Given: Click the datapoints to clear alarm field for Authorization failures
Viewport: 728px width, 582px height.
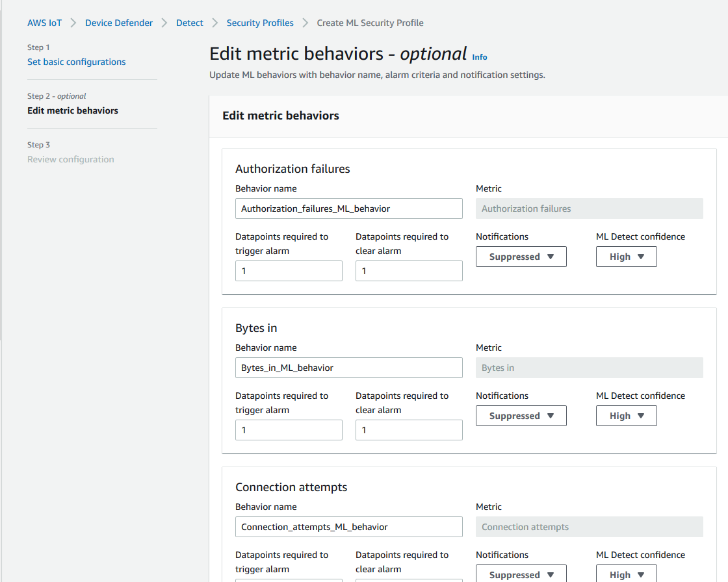Looking at the screenshot, I should coord(409,270).
